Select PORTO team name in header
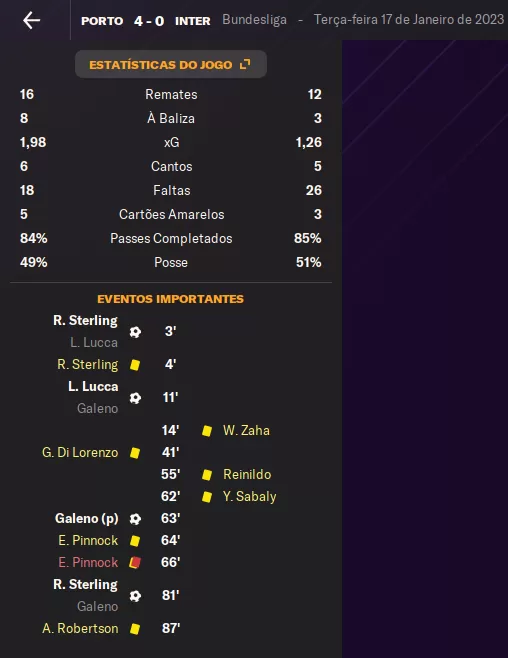The width and height of the screenshot is (508, 658). point(102,21)
